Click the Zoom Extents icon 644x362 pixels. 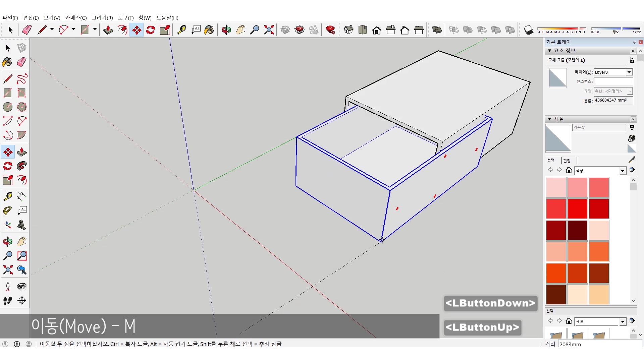pos(269,30)
